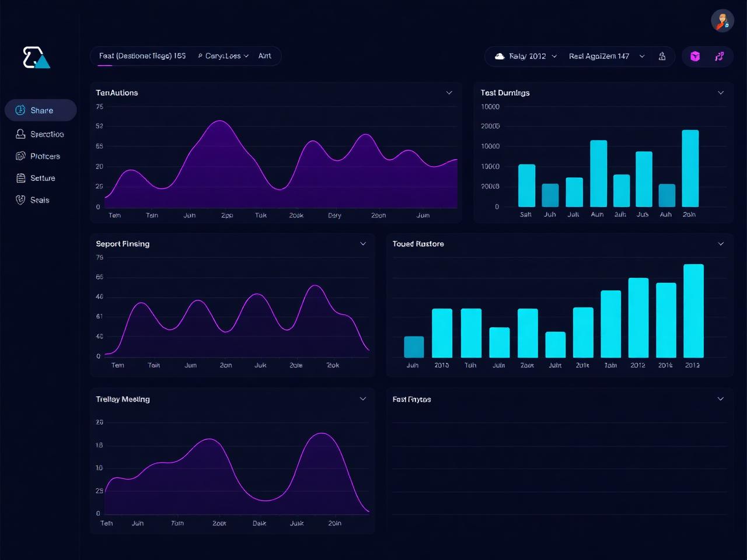
Task: Click the Share clock icon in sidebar
Action: coord(20,110)
